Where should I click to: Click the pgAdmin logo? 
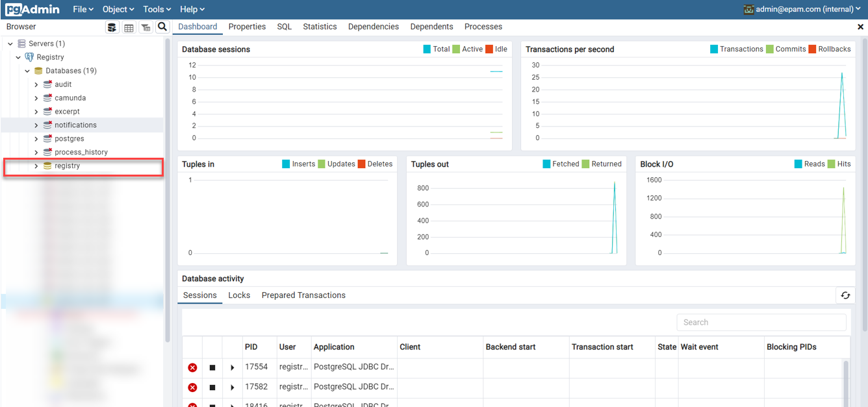pos(32,9)
